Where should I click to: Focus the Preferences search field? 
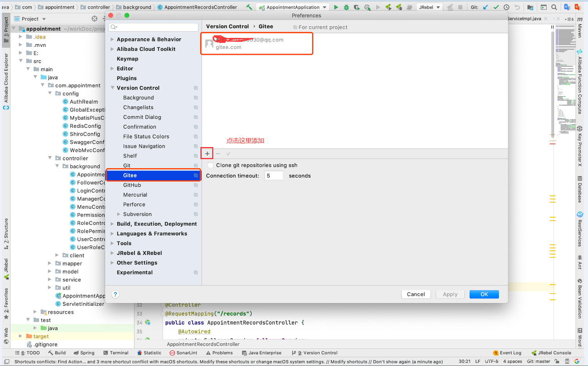pyautogui.click(x=154, y=27)
